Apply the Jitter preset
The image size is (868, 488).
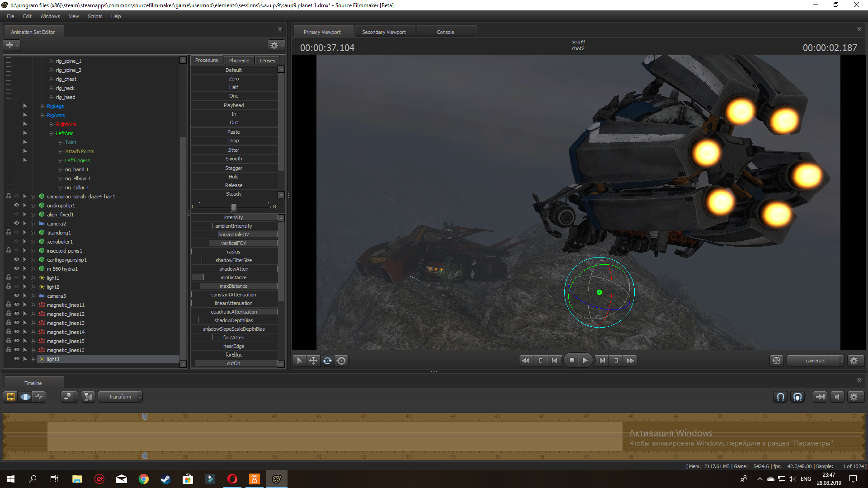click(x=234, y=150)
